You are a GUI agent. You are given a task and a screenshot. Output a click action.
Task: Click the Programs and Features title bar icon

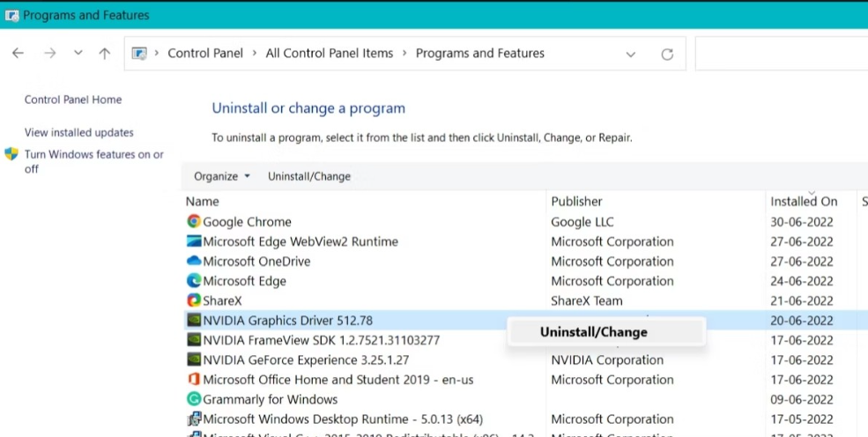coord(11,15)
